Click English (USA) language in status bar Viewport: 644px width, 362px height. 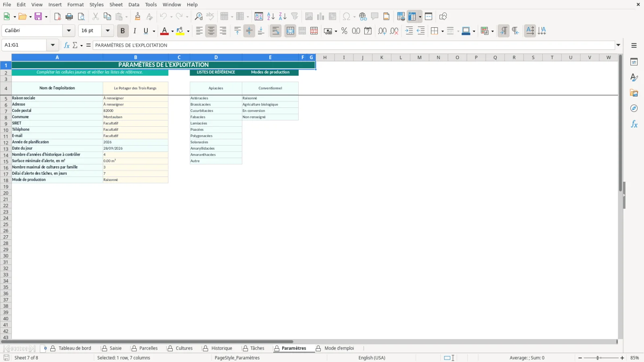[372, 358]
